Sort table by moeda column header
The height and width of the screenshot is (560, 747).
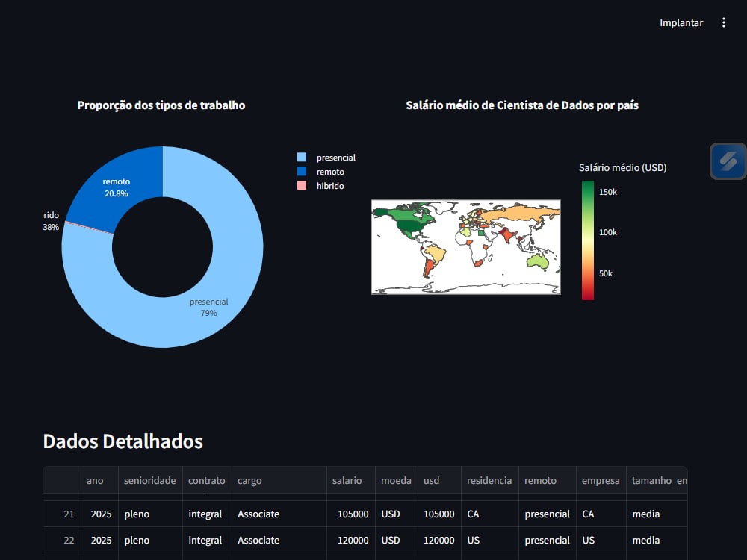(397, 480)
